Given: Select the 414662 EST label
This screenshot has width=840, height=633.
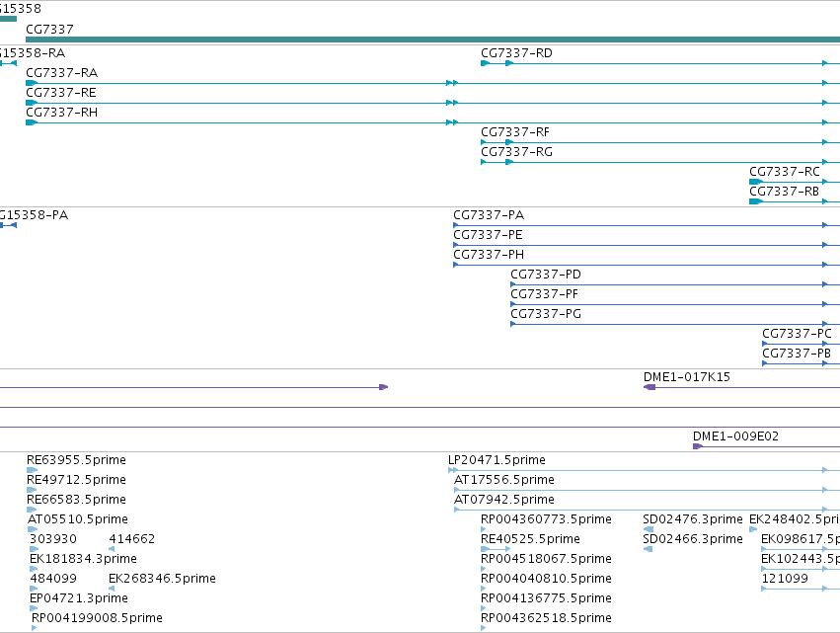Looking at the screenshot, I should tap(132, 539).
